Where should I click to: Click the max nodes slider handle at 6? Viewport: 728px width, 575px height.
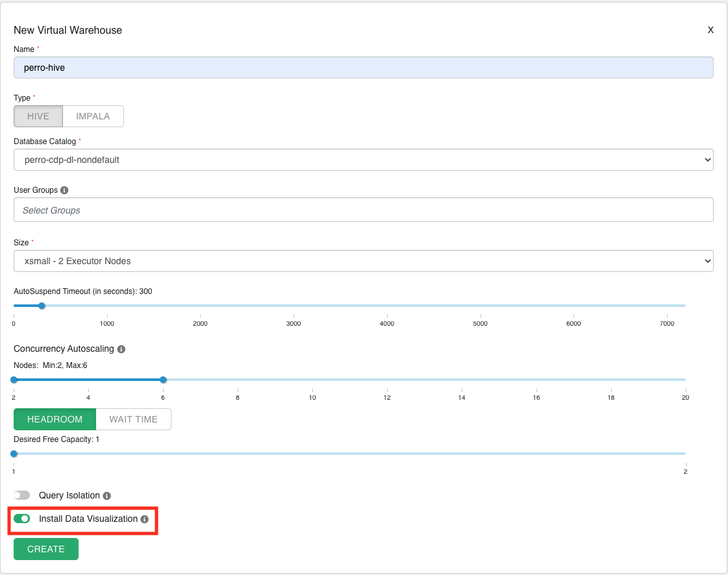[x=163, y=380]
